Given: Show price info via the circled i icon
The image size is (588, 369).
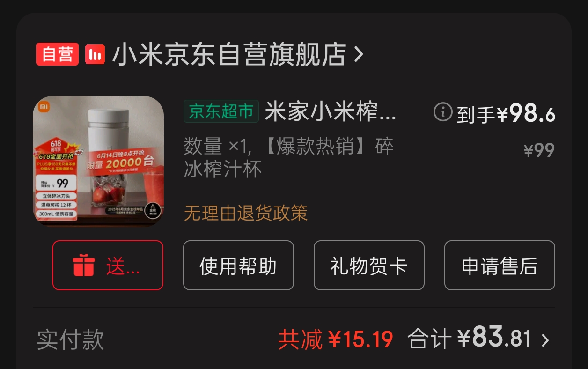Looking at the screenshot, I should (x=443, y=112).
